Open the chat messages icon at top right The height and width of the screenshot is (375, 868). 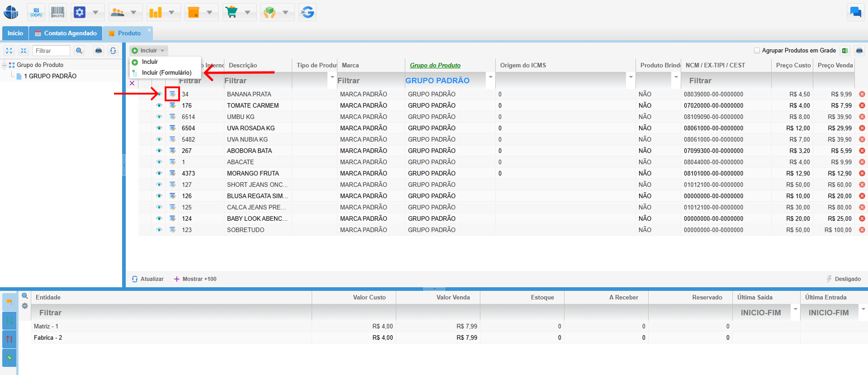(x=855, y=12)
